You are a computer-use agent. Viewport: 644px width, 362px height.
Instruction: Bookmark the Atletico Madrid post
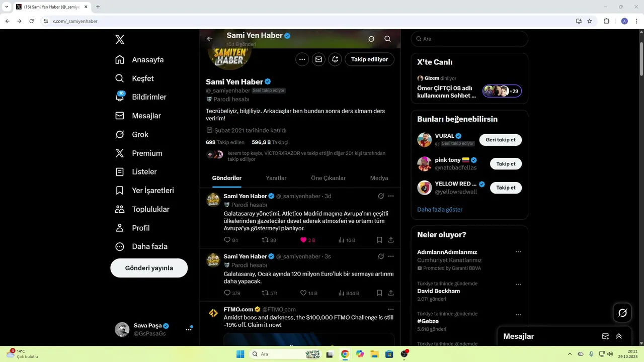click(379, 240)
